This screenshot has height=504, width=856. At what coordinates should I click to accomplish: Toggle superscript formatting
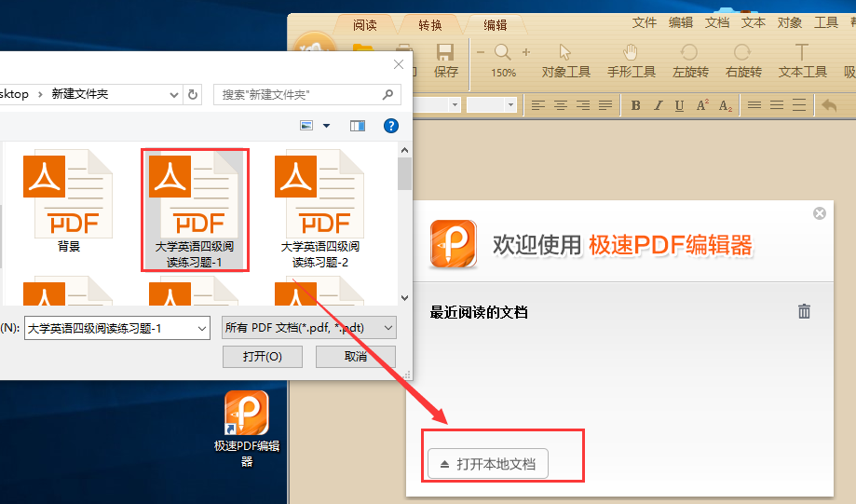click(702, 105)
